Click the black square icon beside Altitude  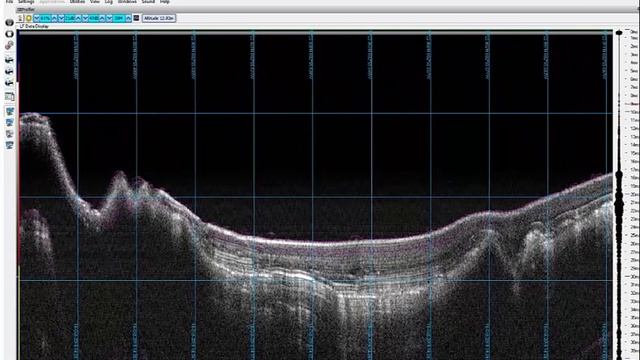136,18
